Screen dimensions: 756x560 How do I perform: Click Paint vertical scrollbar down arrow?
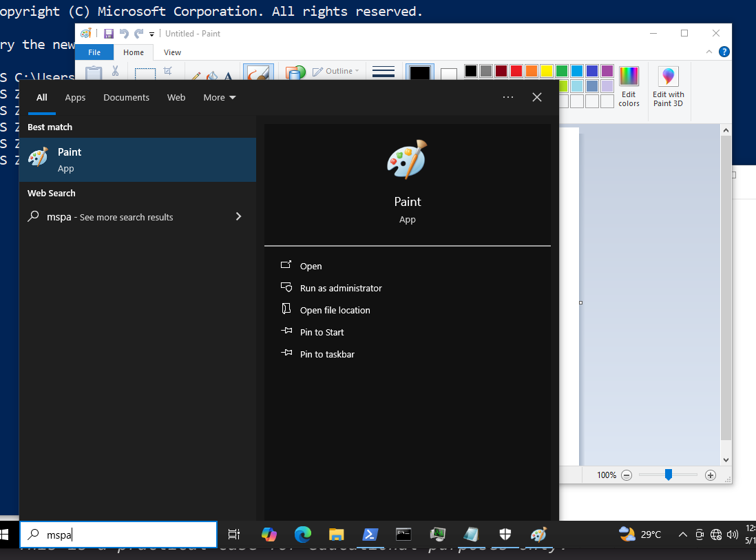tap(726, 460)
